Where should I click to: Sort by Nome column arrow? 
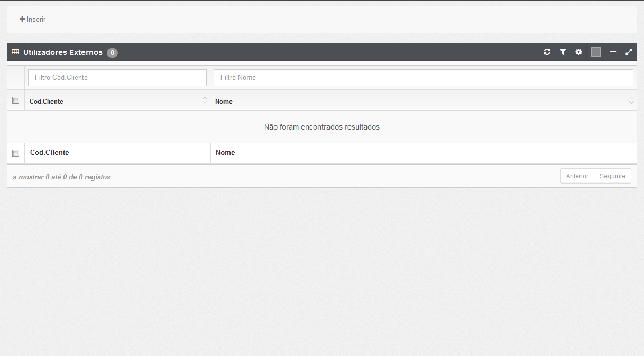click(x=631, y=101)
